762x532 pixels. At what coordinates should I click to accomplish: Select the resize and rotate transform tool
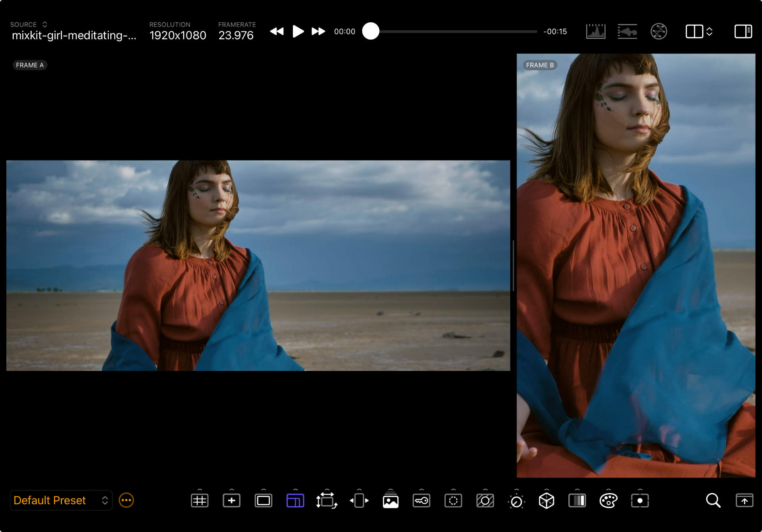tap(326, 501)
